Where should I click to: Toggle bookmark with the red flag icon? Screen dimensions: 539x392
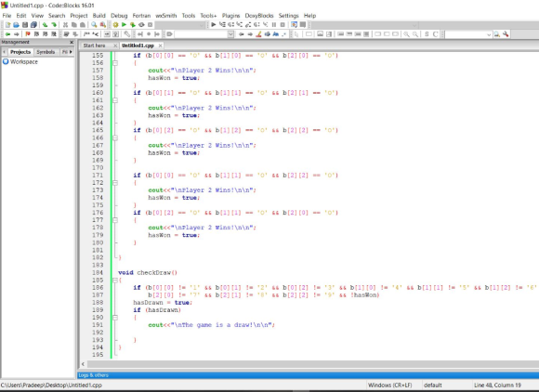pos(28,34)
